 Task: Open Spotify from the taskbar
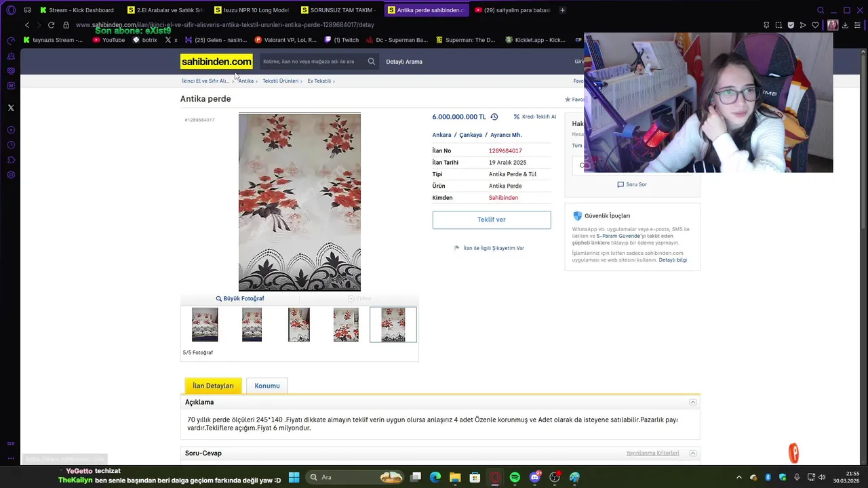(515, 477)
